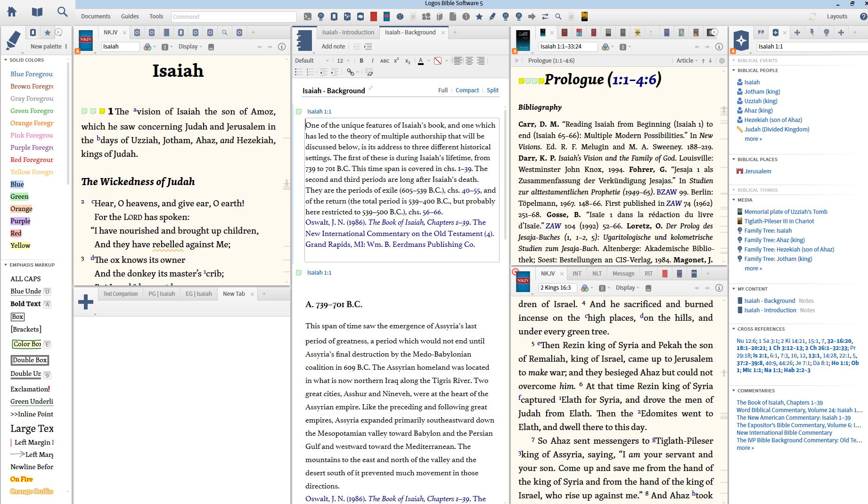Open the Library book icon
The height and width of the screenshot is (504, 868).
click(x=37, y=12)
